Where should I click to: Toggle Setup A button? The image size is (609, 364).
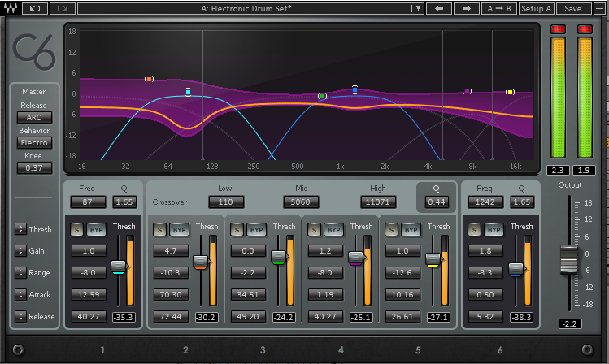pyautogui.click(x=537, y=8)
